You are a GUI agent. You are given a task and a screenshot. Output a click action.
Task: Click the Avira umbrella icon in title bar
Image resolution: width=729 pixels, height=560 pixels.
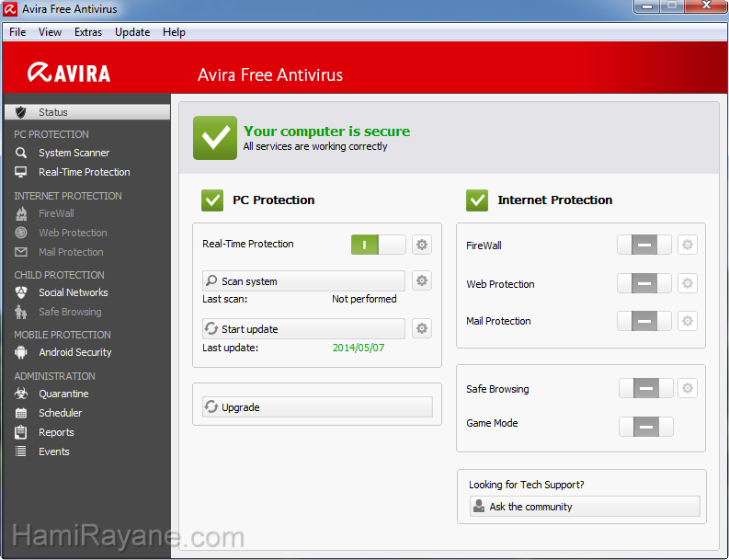pos(10,9)
